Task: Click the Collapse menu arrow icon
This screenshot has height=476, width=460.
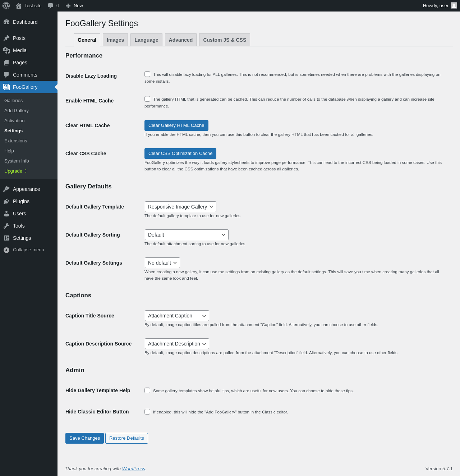Action: (x=6, y=250)
